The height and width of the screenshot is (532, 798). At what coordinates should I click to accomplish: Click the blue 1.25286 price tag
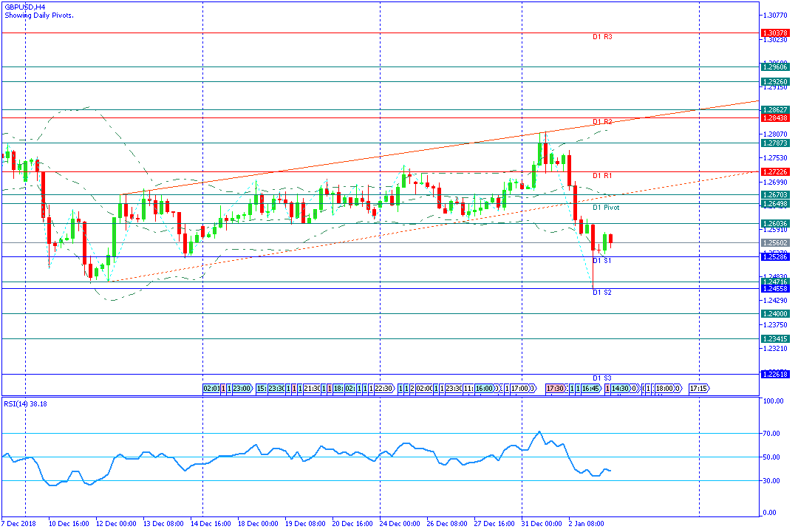point(774,257)
